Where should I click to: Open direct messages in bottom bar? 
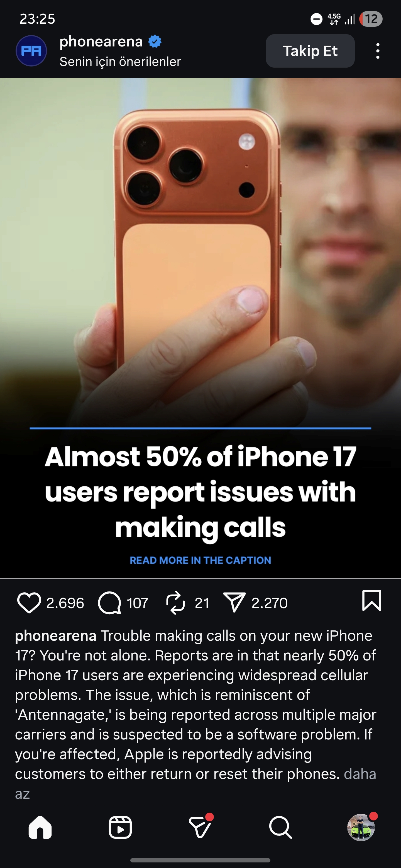point(200,827)
